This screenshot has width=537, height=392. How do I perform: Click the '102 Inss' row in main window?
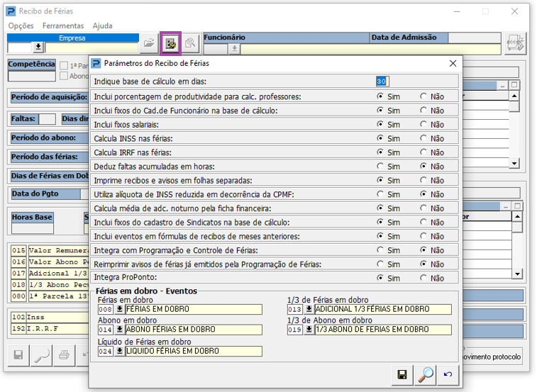click(50, 317)
